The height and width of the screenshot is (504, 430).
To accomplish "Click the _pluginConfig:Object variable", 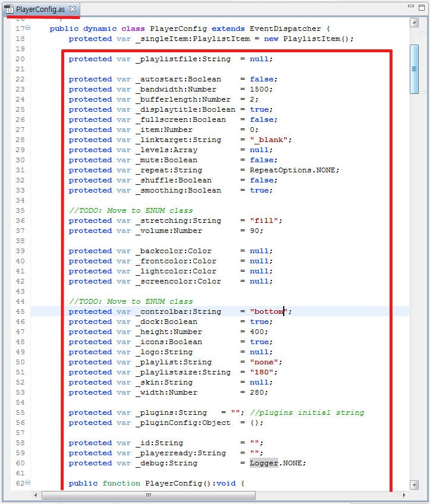I will [x=183, y=423].
